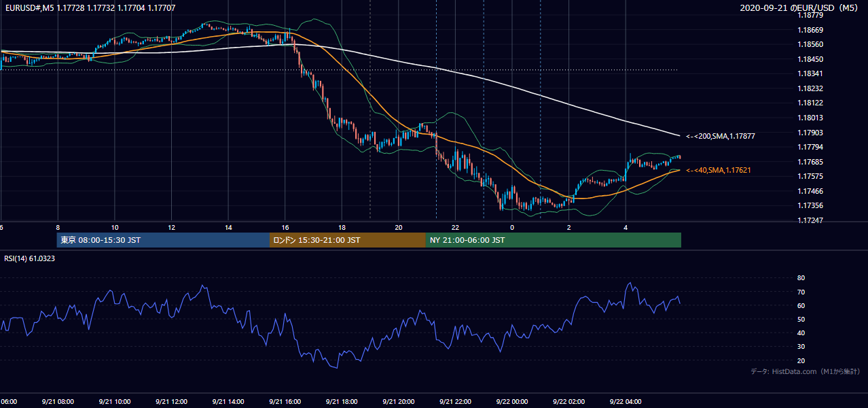Click price axis value 1.18669

(x=810, y=30)
